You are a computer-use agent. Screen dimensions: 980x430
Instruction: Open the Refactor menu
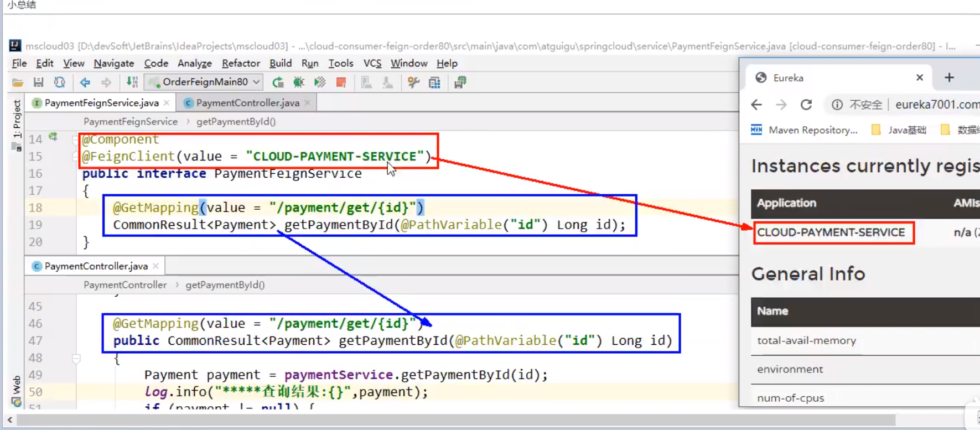241,63
